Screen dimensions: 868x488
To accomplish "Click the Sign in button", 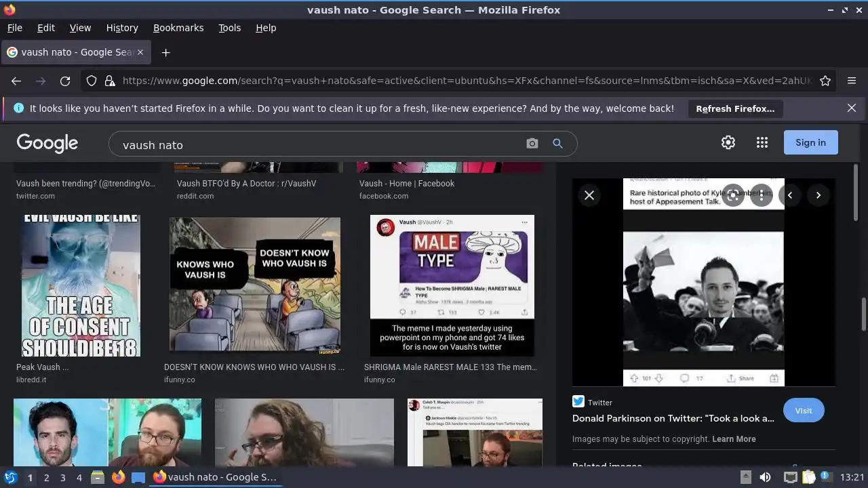I will point(810,142).
